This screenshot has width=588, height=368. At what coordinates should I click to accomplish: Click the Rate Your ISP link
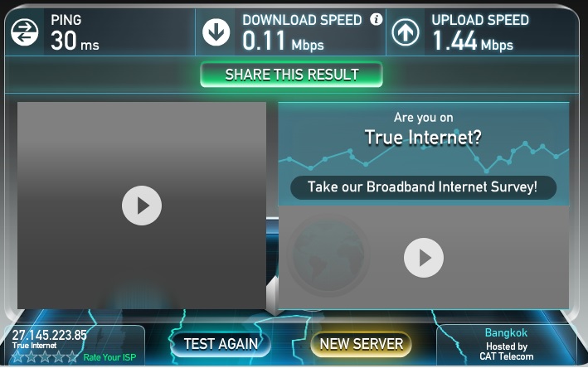point(109,357)
